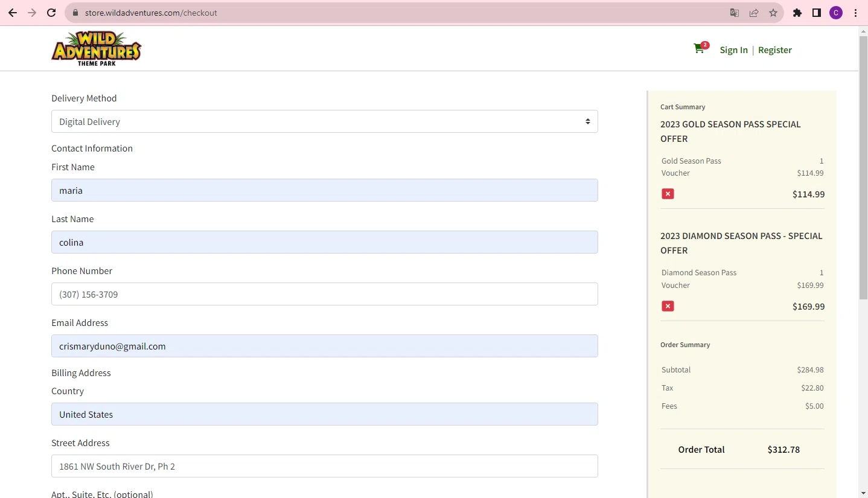Click the Tax value $22.80
This screenshot has width=868, height=498.
click(x=812, y=388)
